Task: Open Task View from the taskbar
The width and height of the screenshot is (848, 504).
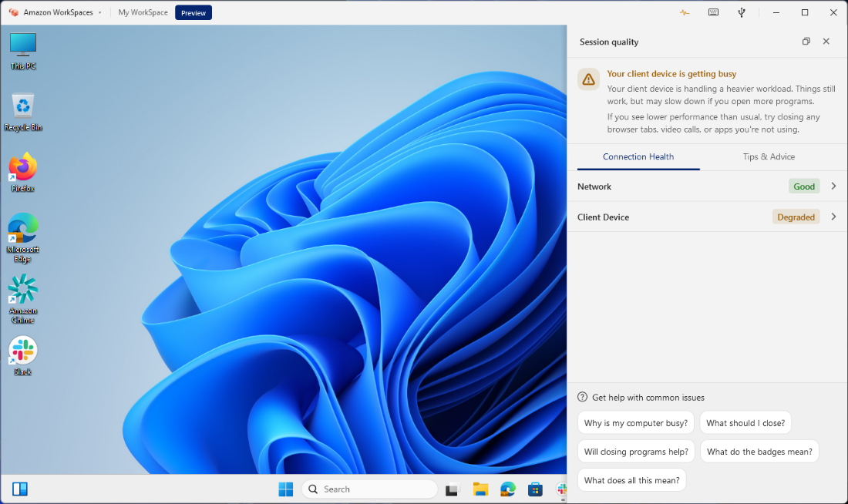Action: pos(452,490)
